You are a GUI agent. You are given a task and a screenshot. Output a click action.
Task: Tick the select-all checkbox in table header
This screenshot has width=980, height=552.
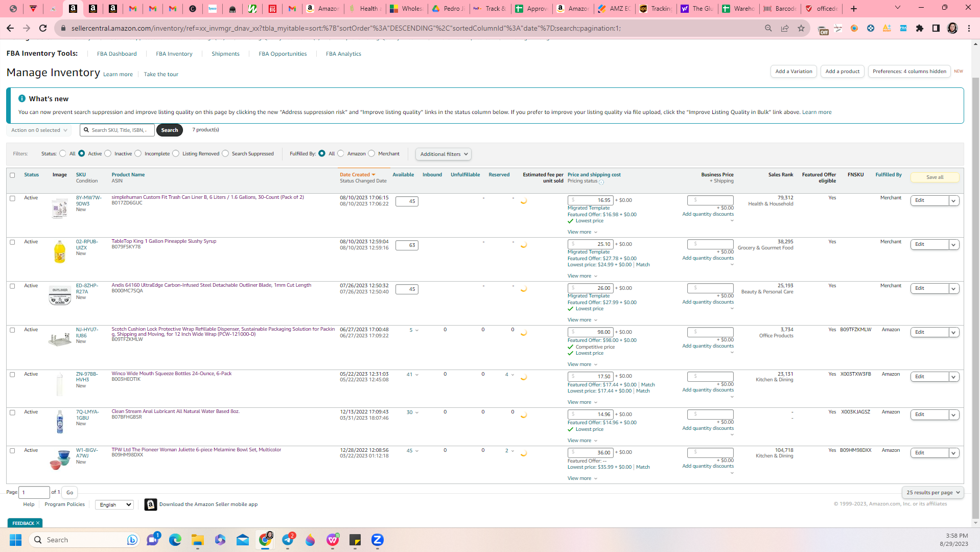pos(12,175)
